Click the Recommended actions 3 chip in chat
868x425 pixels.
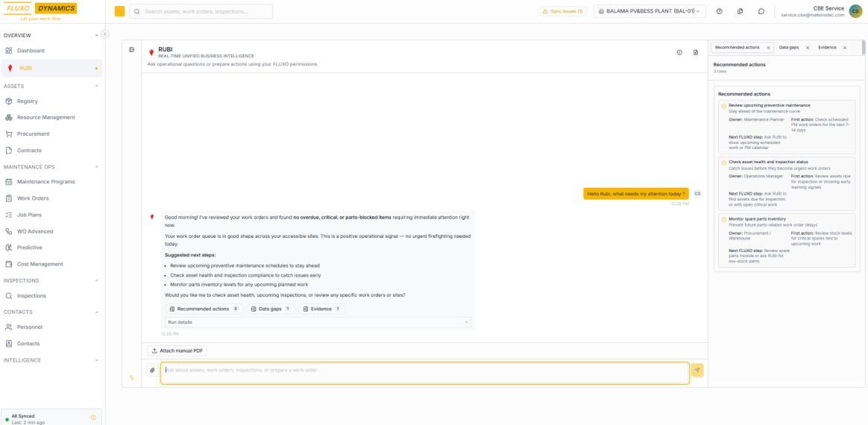(204, 309)
